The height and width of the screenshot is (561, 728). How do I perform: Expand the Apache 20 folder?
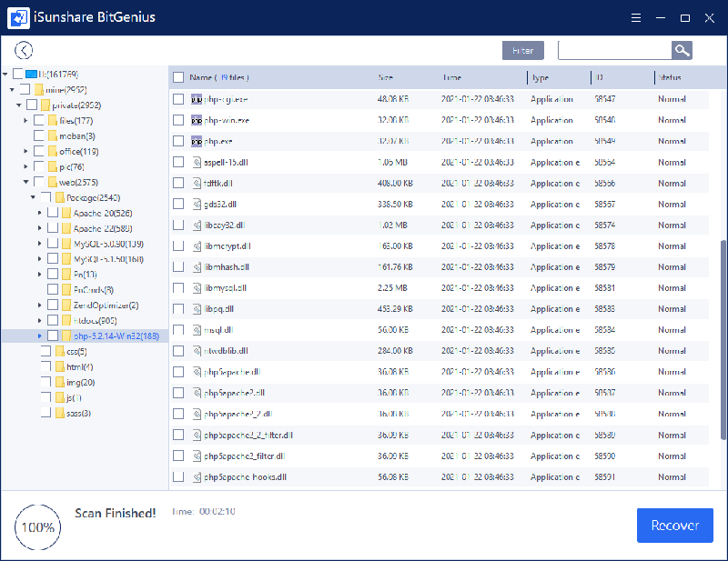tap(40, 213)
